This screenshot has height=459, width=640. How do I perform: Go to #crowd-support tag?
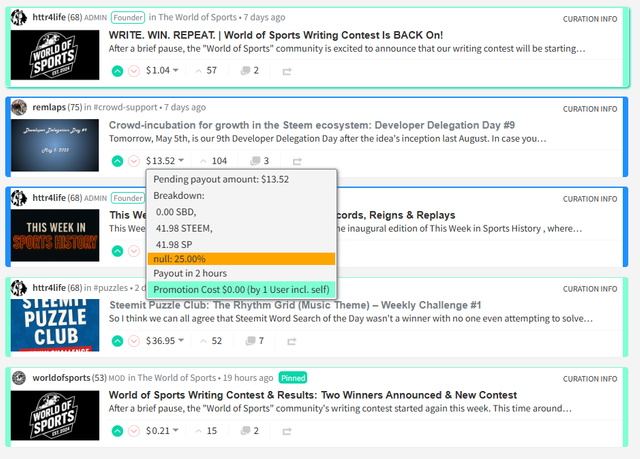click(125, 107)
